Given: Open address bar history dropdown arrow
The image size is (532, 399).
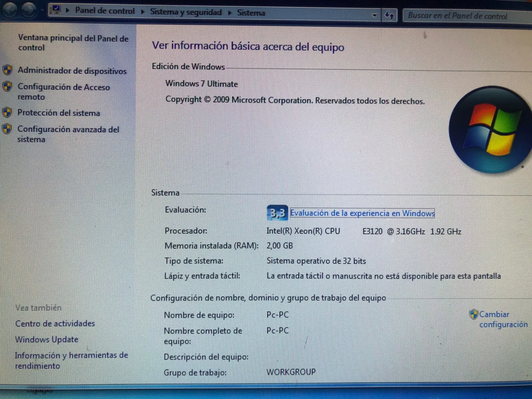Looking at the screenshot, I should 374,15.
